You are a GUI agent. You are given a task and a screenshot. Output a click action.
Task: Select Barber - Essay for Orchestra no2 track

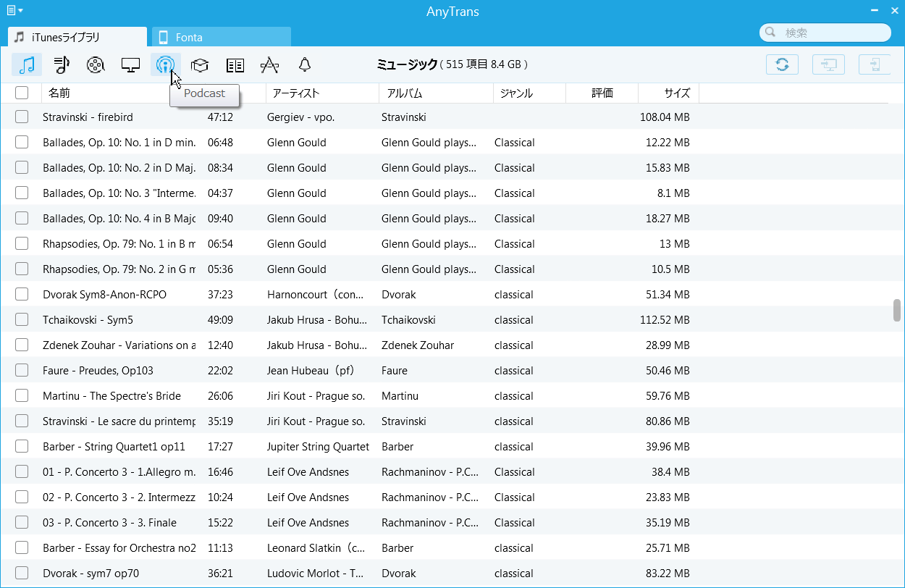coord(119,547)
